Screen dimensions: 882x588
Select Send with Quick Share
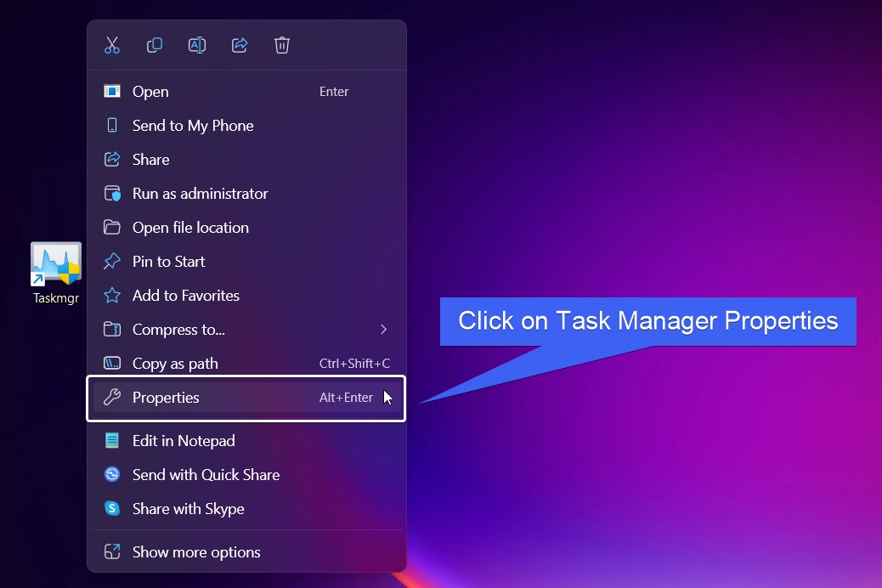[x=246, y=475]
